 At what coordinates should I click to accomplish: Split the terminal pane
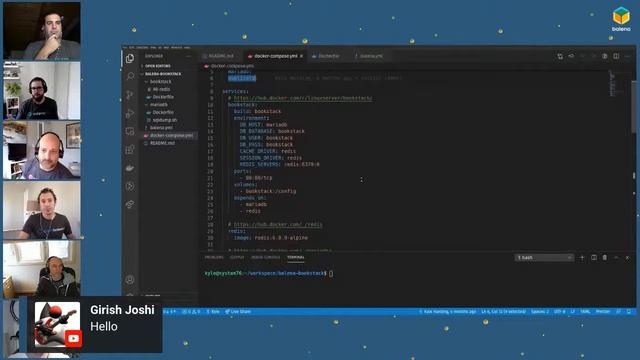click(x=594, y=258)
